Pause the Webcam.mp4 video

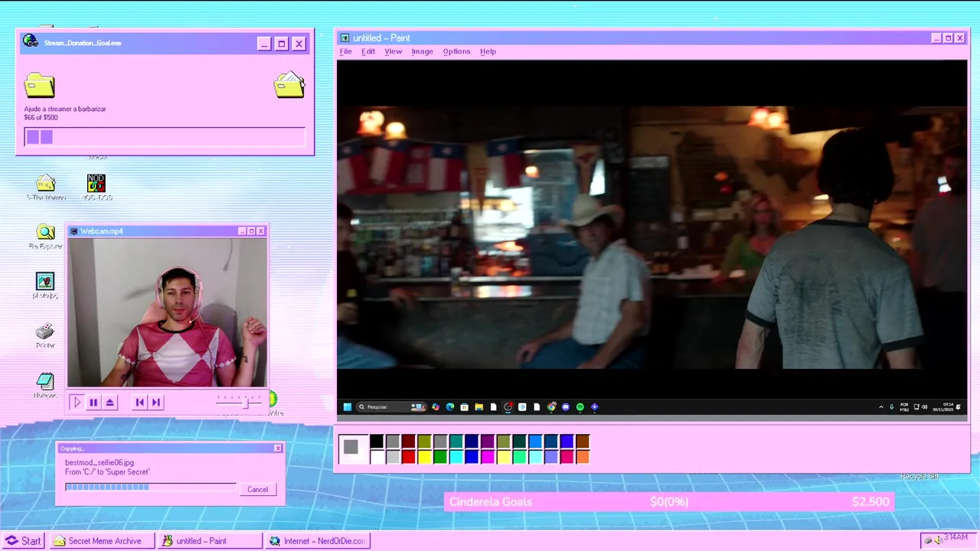tap(93, 402)
